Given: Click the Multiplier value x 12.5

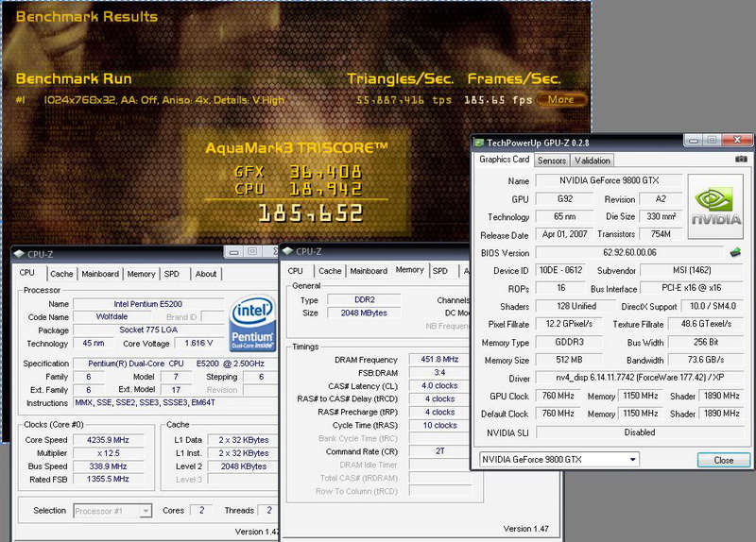Looking at the screenshot, I should (x=108, y=453).
